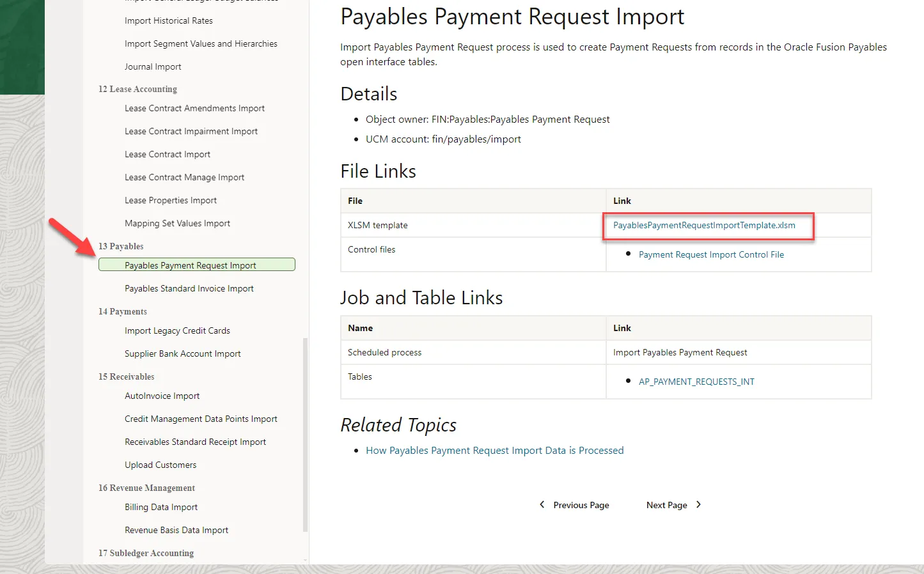
Task: Click the 16 Revenue Management section heading
Action: coord(146,488)
